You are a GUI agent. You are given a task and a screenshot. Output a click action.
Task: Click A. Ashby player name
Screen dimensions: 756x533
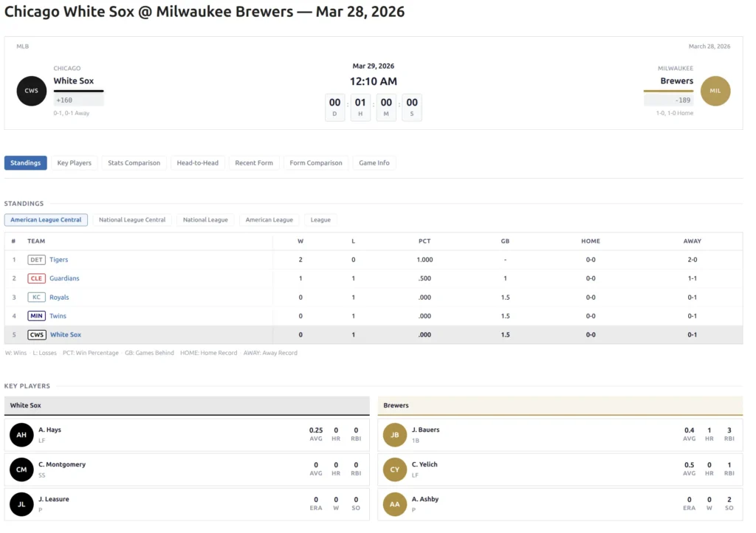point(425,499)
